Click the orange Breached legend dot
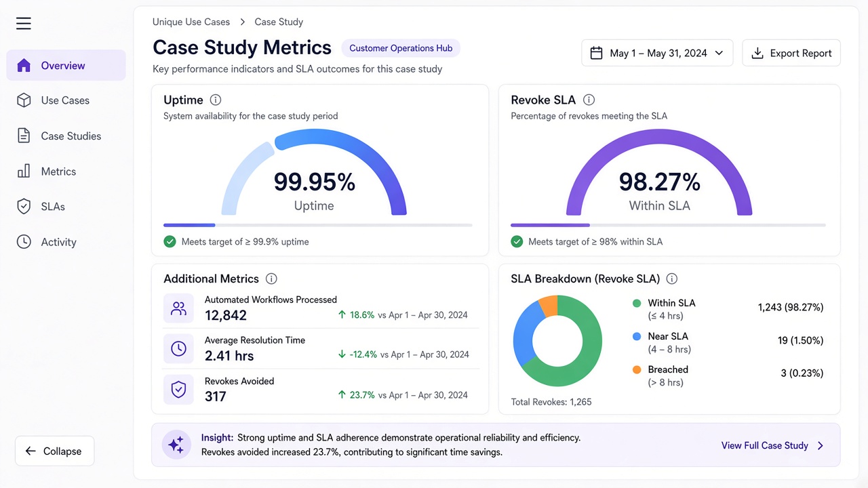 pyautogui.click(x=637, y=369)
